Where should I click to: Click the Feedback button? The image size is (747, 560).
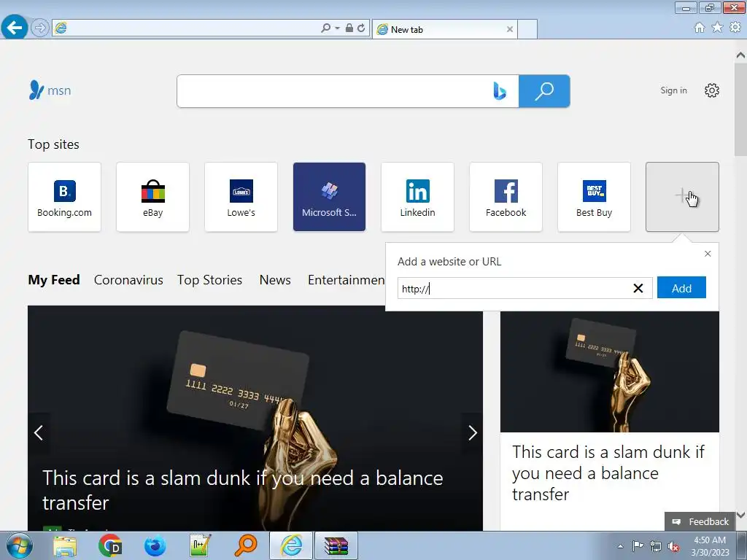pyautogui.click(x=700, y=521)
